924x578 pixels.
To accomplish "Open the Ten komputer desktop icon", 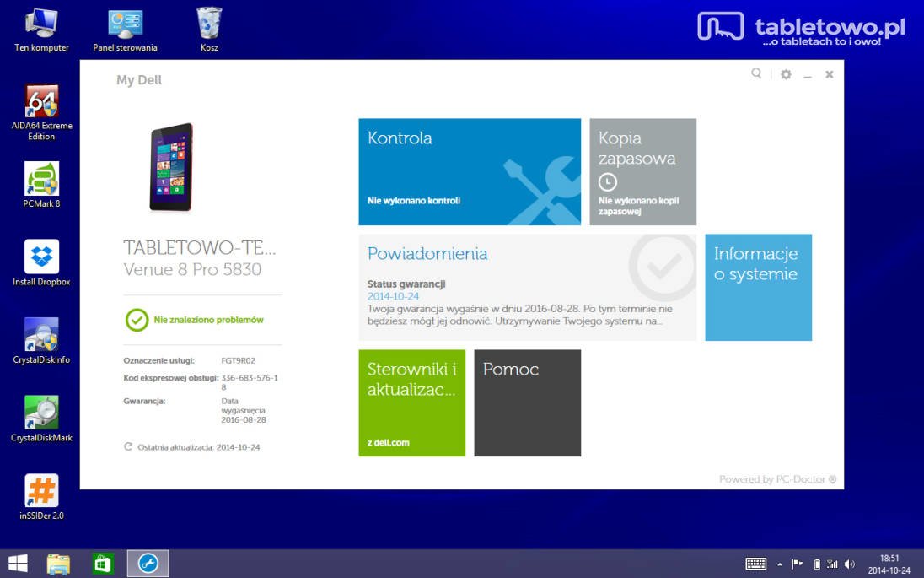I will pos(41,30).
